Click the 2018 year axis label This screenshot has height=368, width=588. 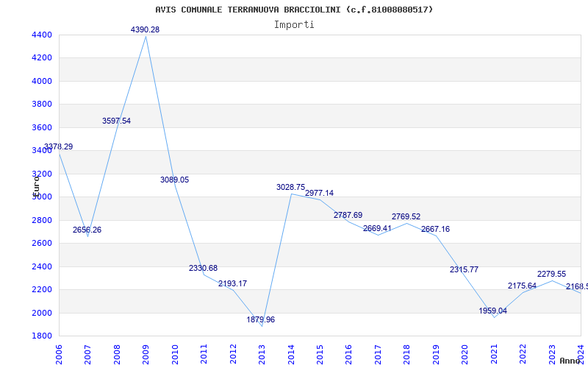click(x=407, y=354)
